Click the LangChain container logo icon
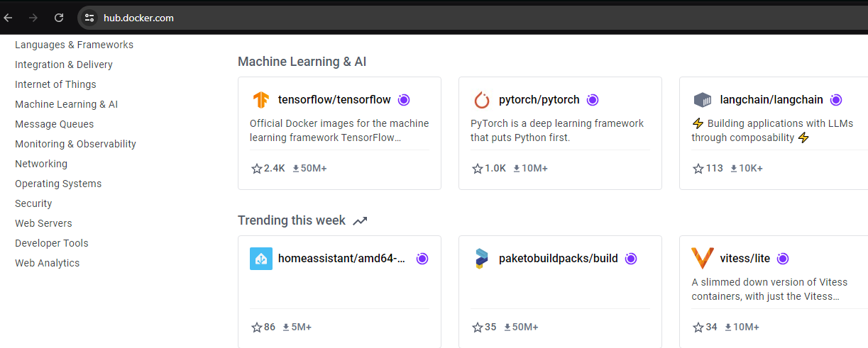This screenshot has width=868, height=348. coord(703,100)
